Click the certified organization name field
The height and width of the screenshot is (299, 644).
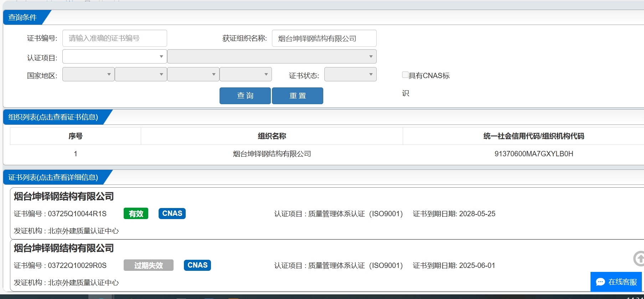pos(324,38)
